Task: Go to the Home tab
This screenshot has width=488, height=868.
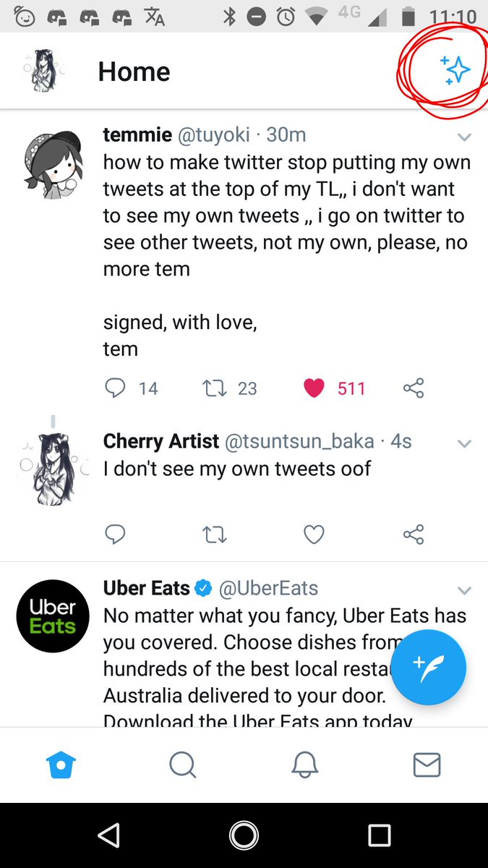Action: (x=61, y=765)
